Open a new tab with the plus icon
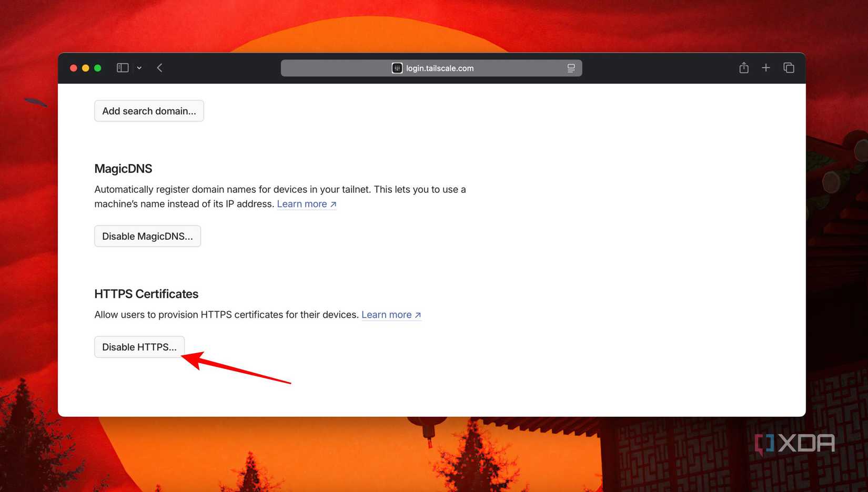This screenshot has width=868, height=492. [766, 67]
